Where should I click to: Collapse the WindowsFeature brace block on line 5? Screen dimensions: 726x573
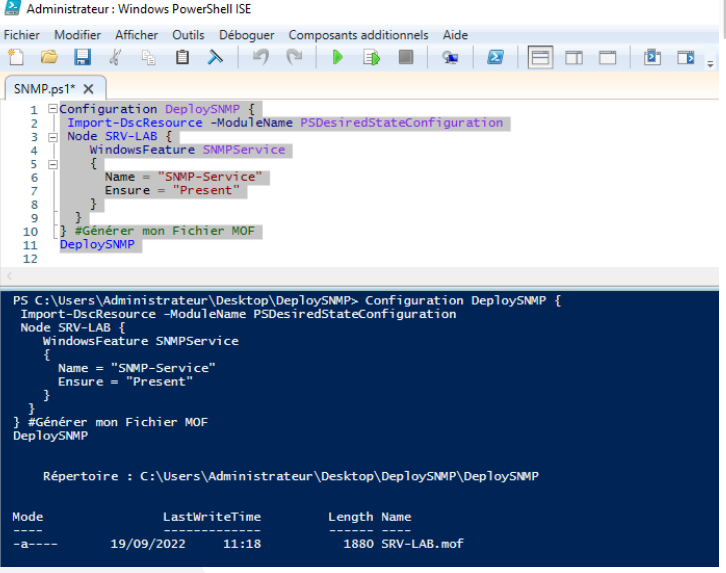pyautogui.click(x=52, y=163)
